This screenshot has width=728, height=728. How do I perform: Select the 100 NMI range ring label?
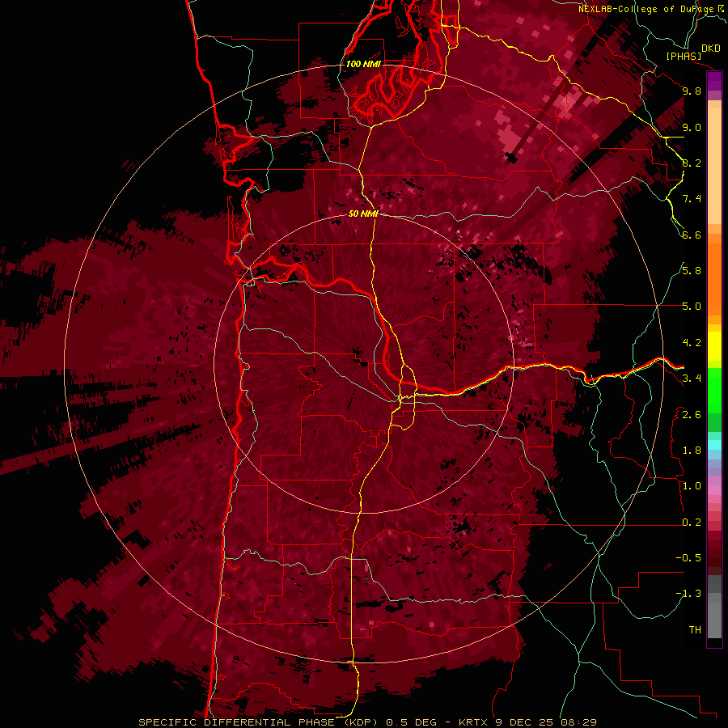(363, 64)
